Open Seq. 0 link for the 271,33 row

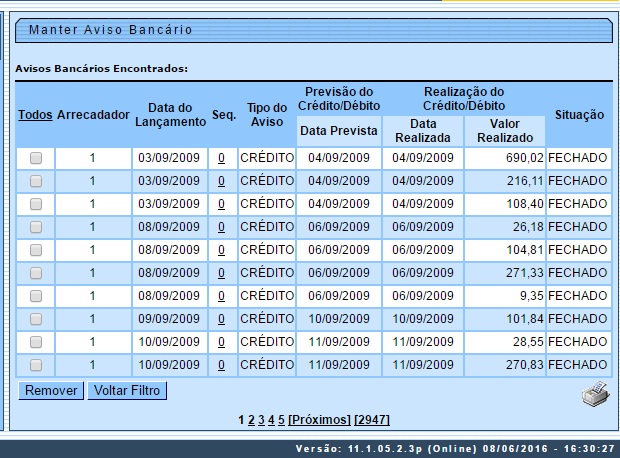pos(221,273)
